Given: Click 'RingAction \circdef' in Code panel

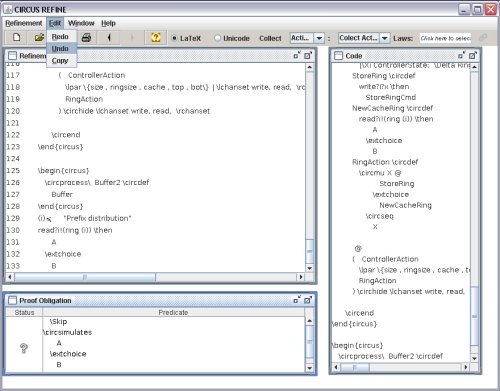Looking at the screenshot, I should pyautogui.click(x=385, y=162).
